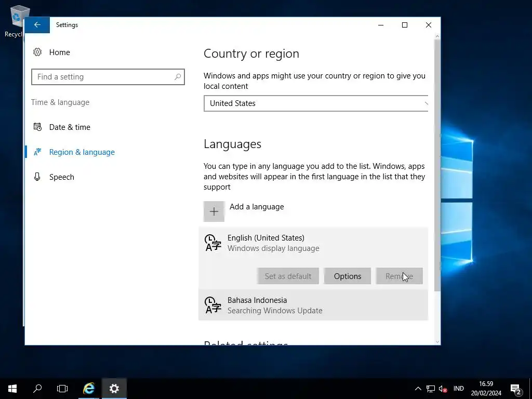The height and width of the screenshot is (399, 532).
Task: Click the back arrow in Settings
Action: coord(37,25)
